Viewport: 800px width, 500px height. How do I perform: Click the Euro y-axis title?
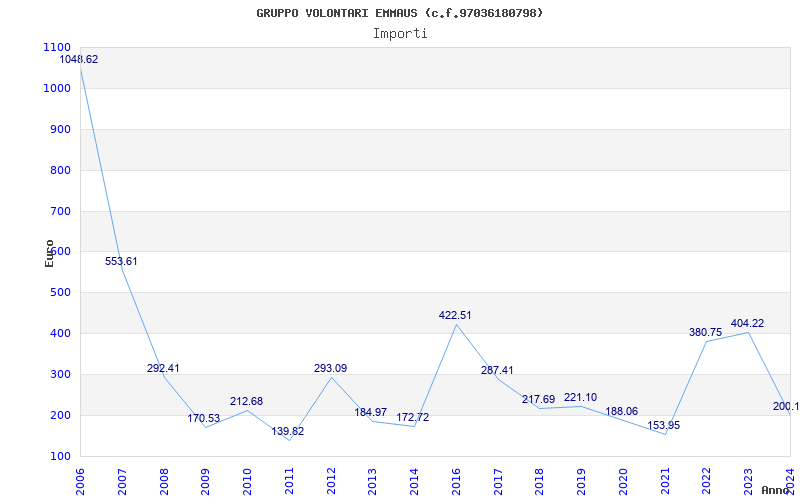49,253
